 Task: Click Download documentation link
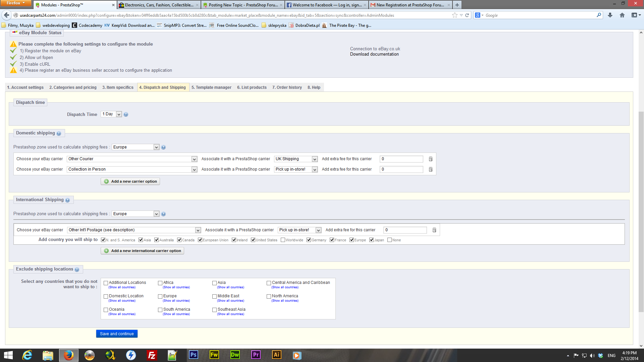(x=374, y=54)
